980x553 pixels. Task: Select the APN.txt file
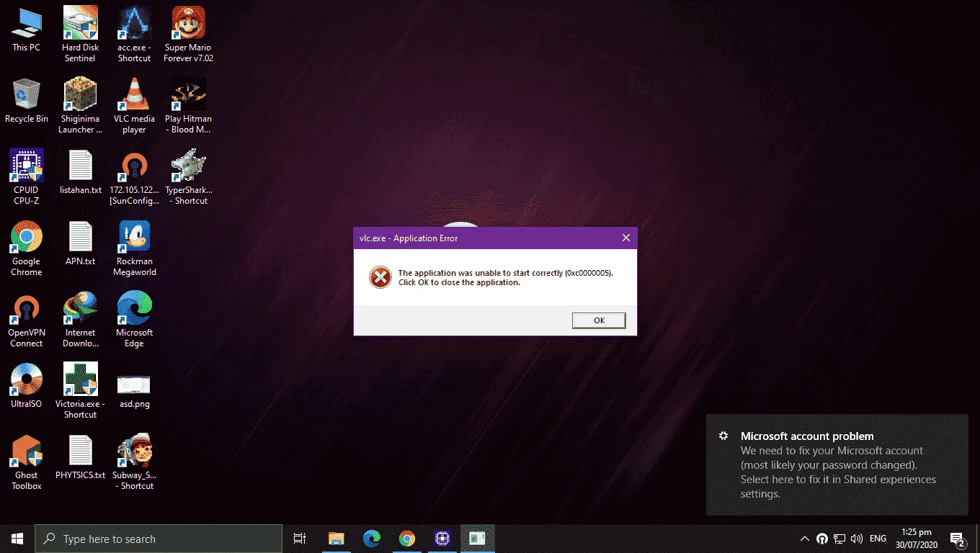(80, 243)
